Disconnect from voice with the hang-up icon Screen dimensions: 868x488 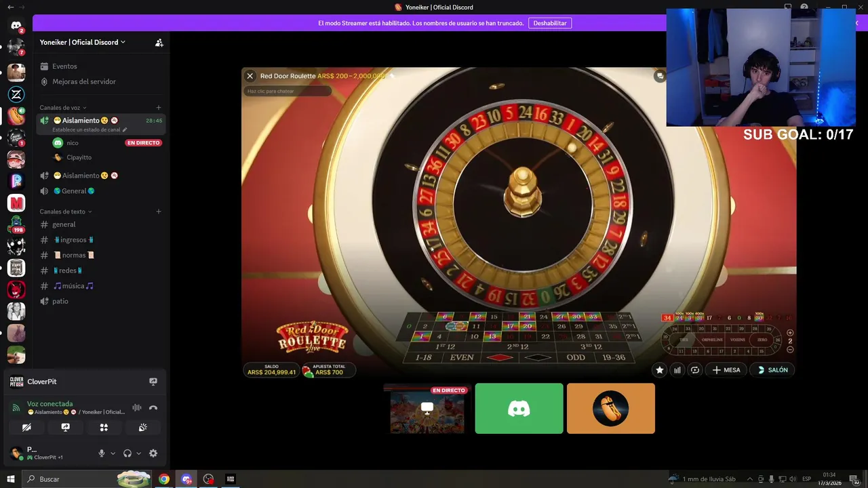[153, 407]
